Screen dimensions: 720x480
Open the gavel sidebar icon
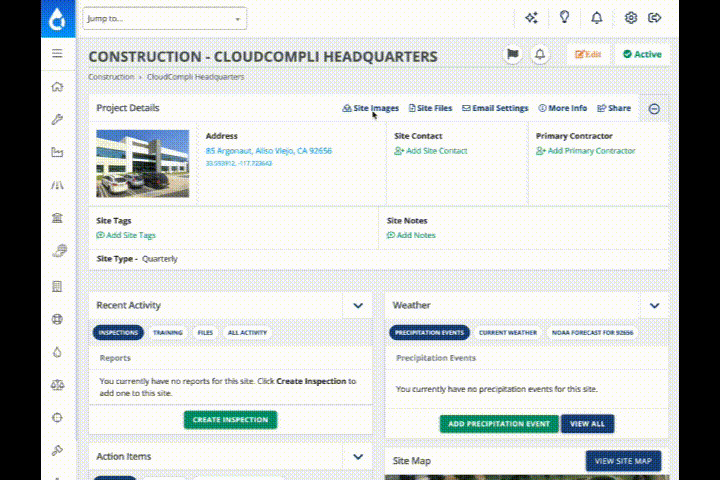[x=57, y=451]
